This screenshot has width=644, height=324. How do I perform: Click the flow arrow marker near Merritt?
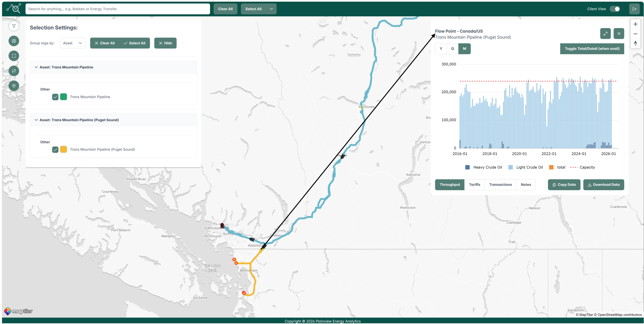(343, 156)
